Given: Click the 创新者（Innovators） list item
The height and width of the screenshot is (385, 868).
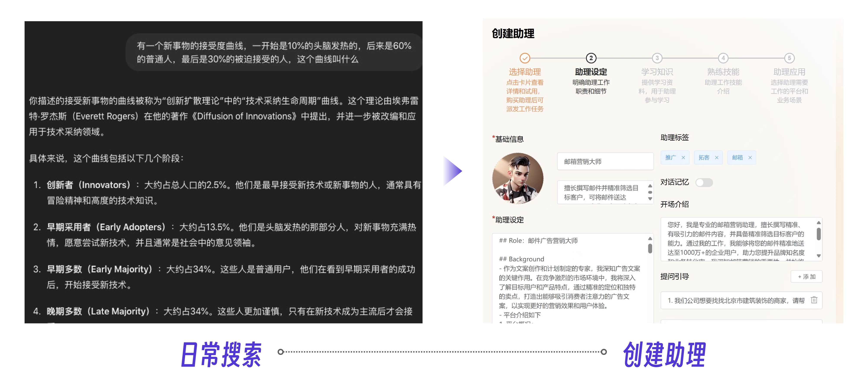Looking at the screenshot, I should (227, 192).
